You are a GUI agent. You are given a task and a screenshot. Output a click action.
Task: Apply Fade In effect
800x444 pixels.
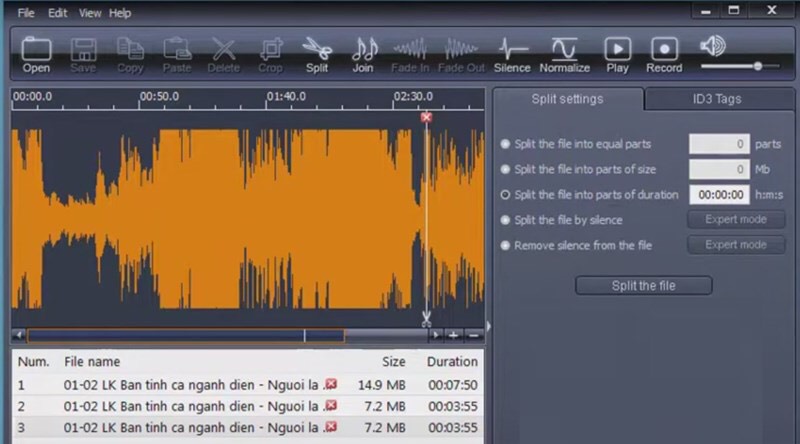(410, 55)
